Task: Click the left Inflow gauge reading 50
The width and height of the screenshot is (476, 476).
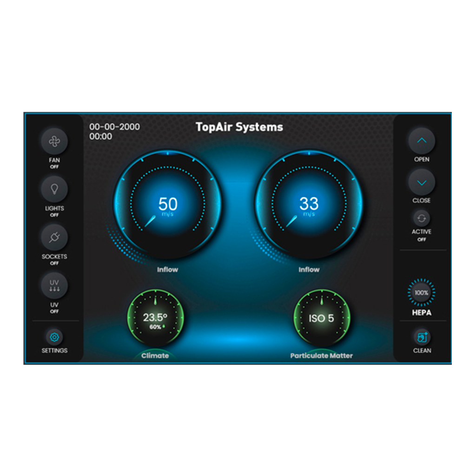Action: 167,205
